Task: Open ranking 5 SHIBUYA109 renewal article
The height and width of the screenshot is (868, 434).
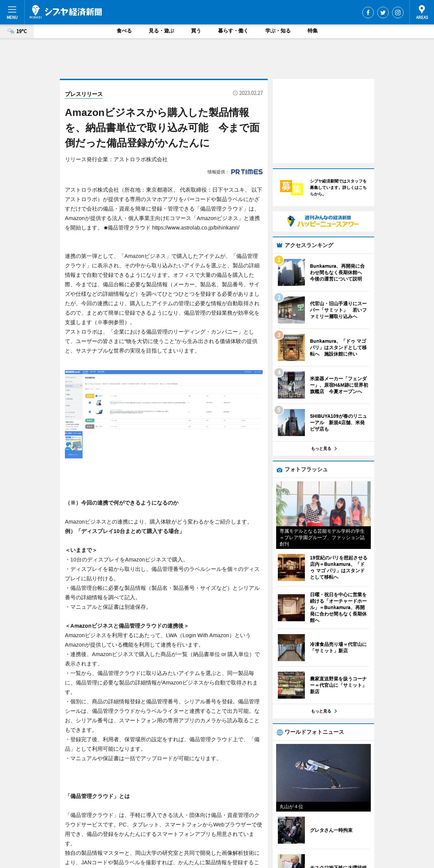Action: pos(338,423)
